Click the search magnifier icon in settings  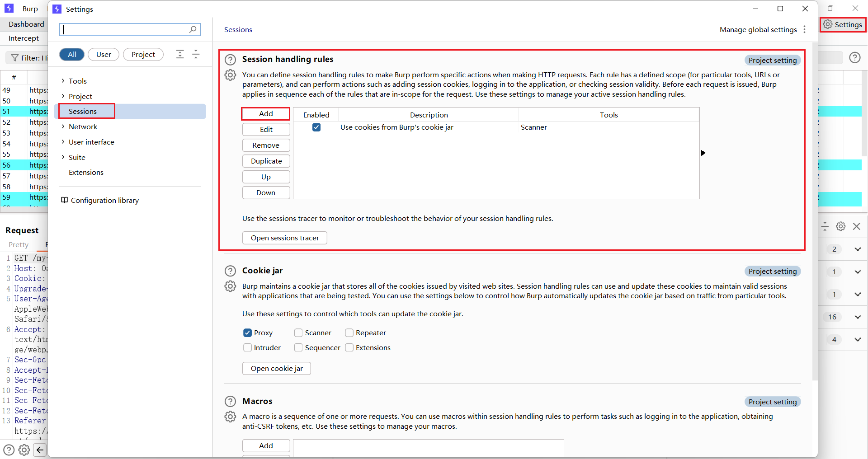coord(193,29)
